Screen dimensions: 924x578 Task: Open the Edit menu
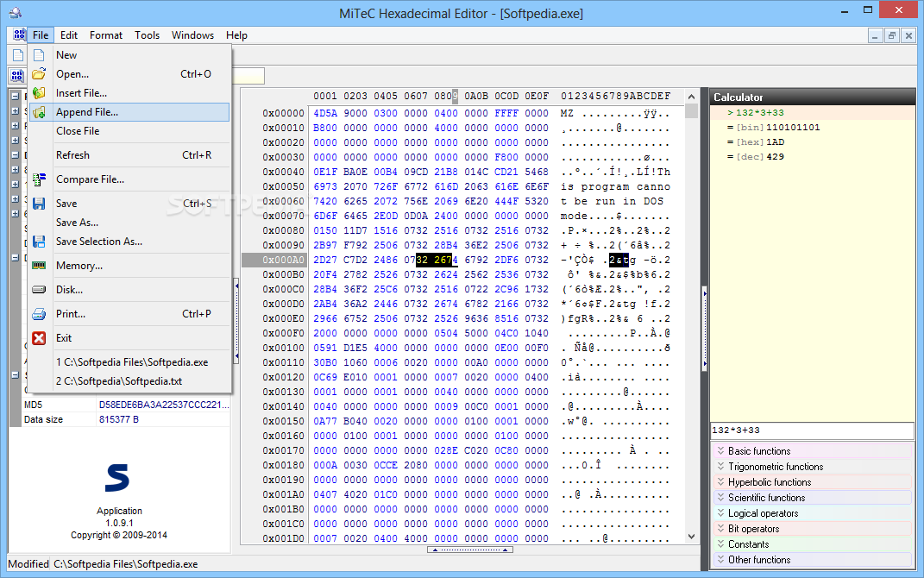coord(69,35)
